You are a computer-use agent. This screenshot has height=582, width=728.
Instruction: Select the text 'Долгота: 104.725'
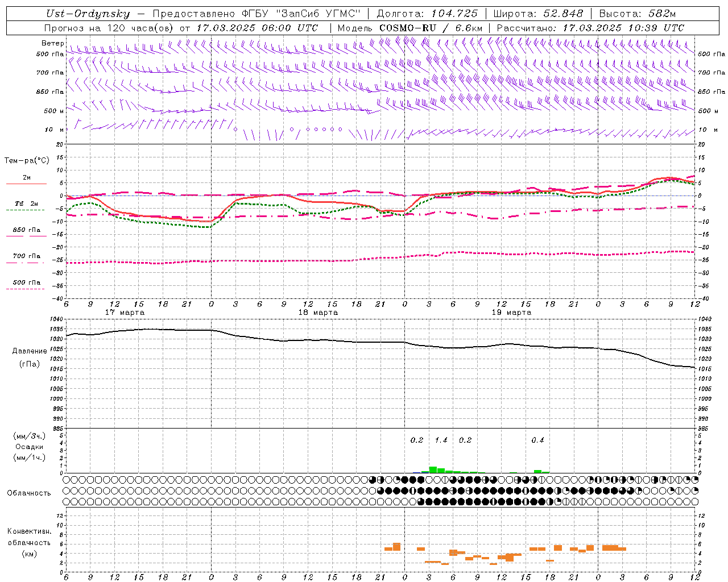click(427, 14)
